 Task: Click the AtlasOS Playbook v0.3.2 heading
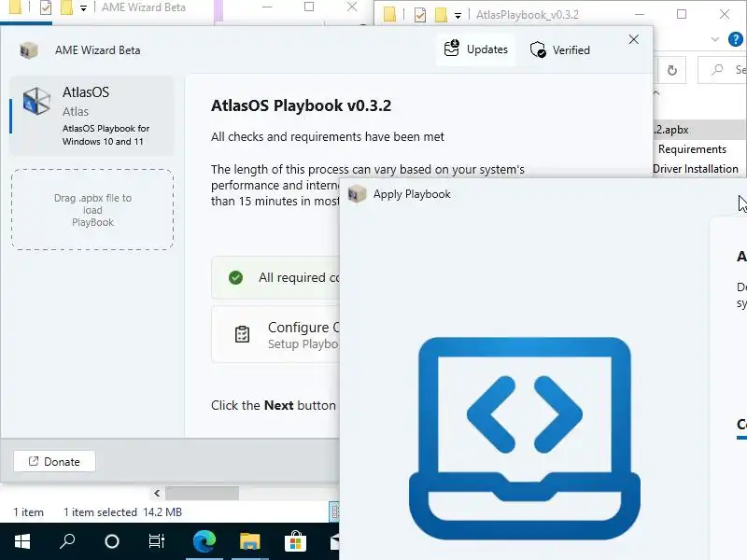click(301, 105)
